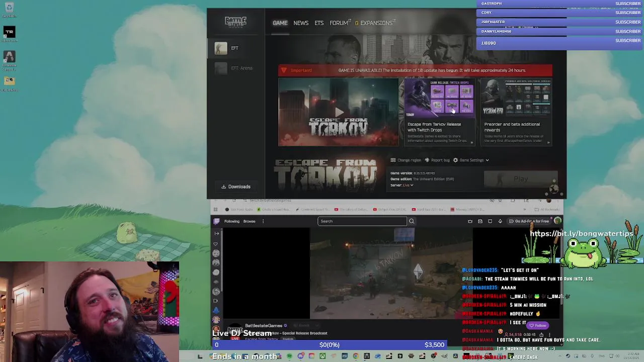Play the Escape from Tarkov trailer video
Screen dimensions: 644x362
click(x=339, y=112)
